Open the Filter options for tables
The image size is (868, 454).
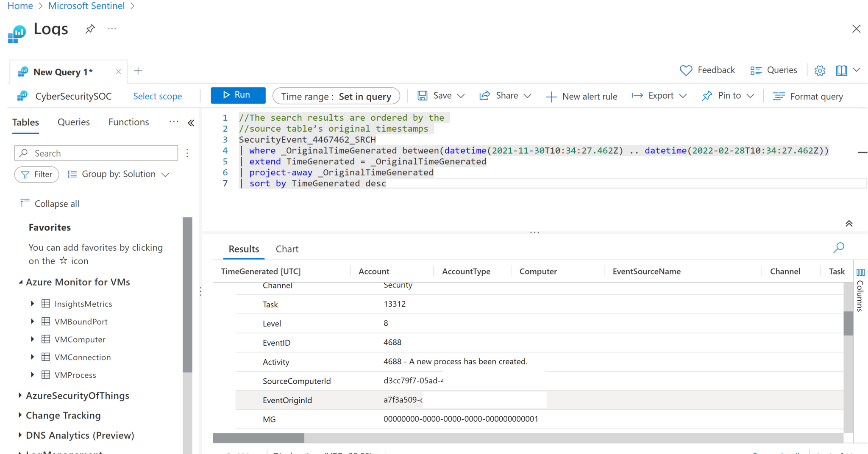point(36,174)
